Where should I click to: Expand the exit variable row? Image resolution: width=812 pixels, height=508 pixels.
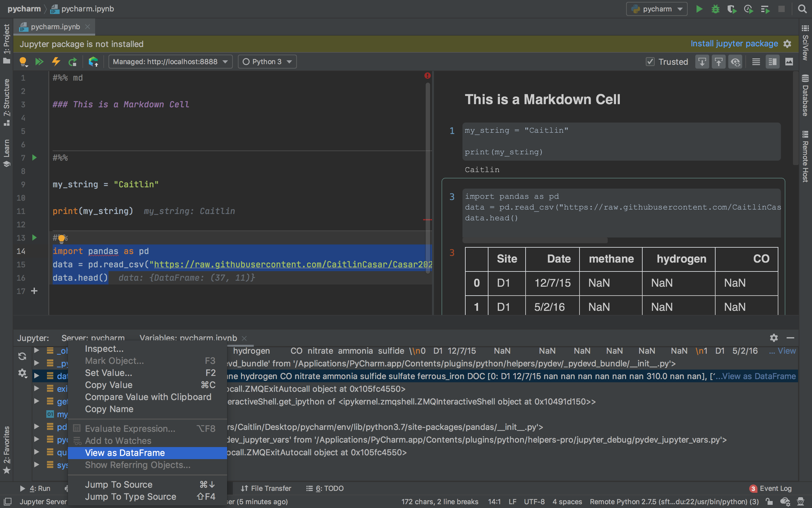tap(36, 388)
